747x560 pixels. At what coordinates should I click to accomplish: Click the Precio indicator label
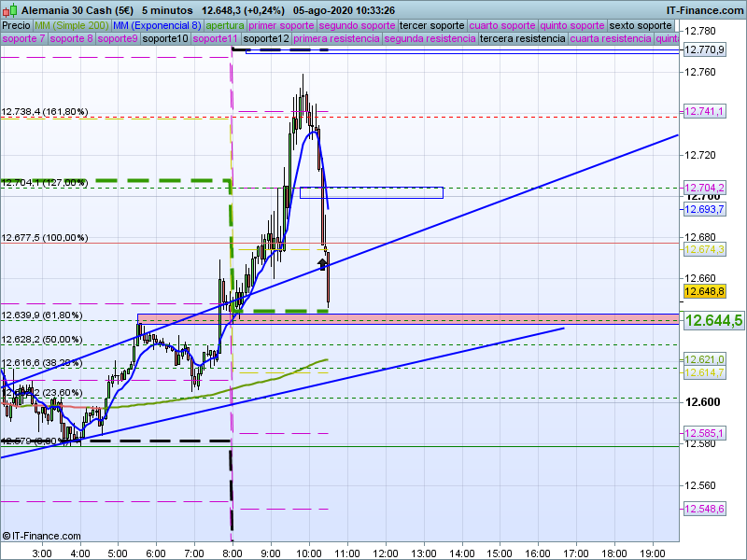(x=16, y=25)
